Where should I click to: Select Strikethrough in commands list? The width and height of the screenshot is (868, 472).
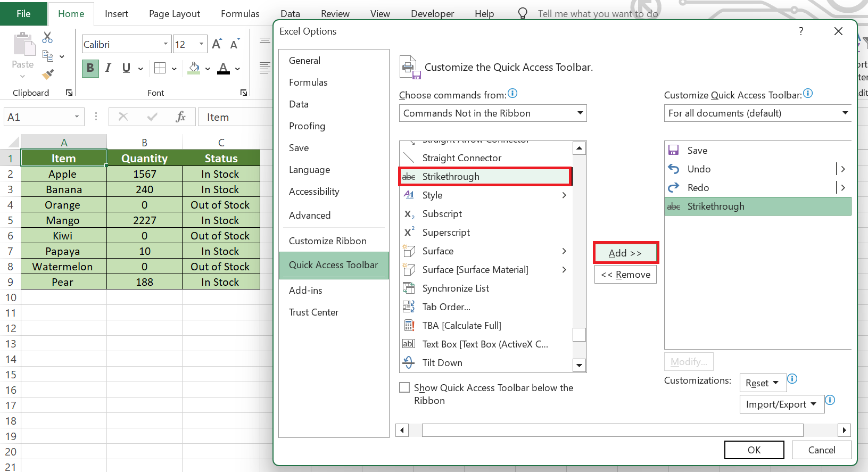pyautogui.click(x=485, y=177)
